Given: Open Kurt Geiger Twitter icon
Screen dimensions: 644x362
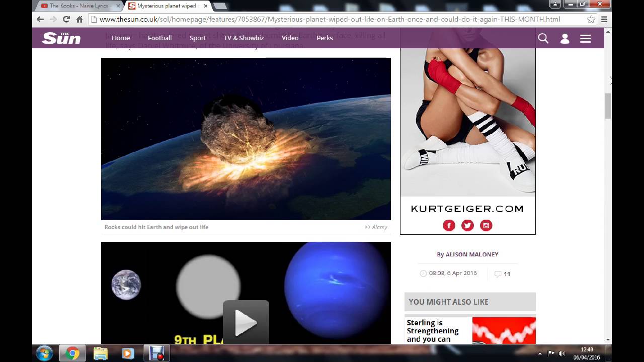Looking at the screenshot, I should tap(467, 225).
